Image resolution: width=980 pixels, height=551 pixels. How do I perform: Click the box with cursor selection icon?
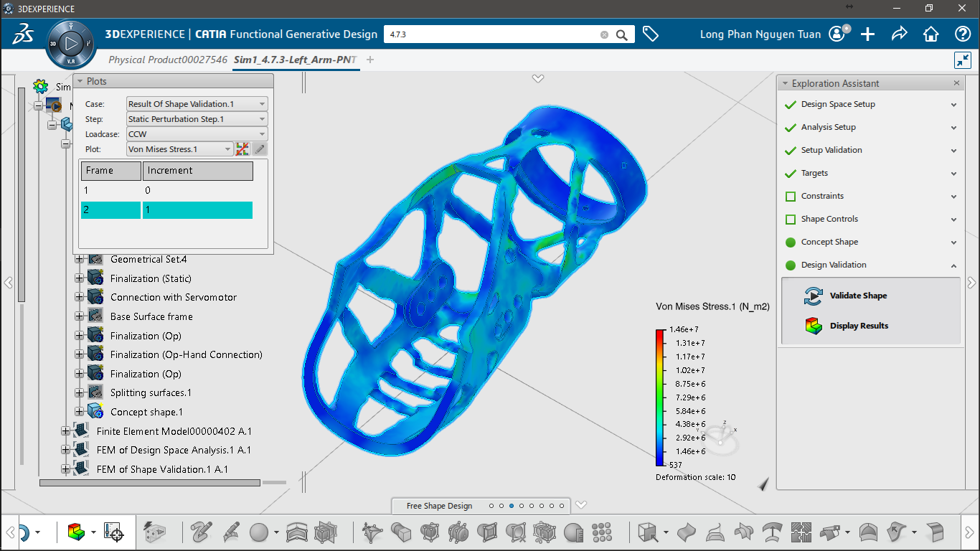pos(647,532)
